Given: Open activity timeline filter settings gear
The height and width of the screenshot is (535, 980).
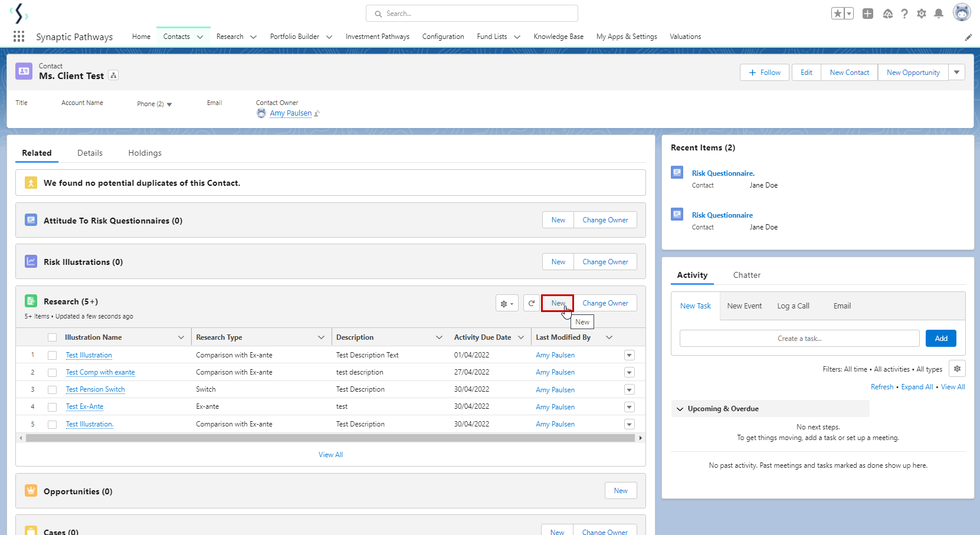Looking at the screenshot, I should click(x=957, y=369).
